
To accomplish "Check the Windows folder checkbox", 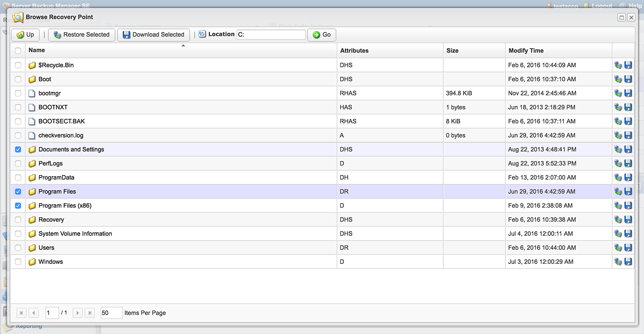I will click(18, 262).
